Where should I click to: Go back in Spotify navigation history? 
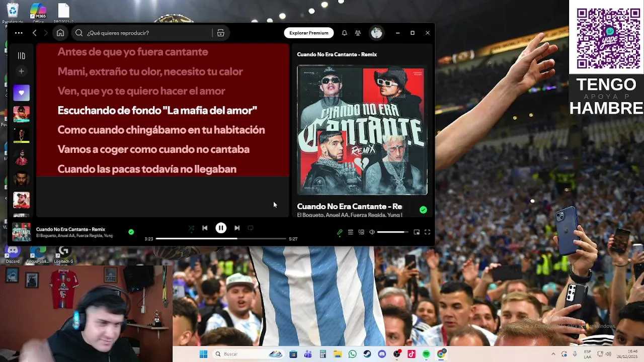coord(34,33)
